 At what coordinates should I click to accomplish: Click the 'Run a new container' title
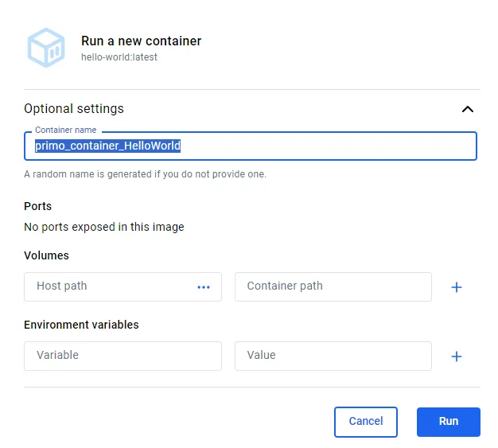tap(141, 41)
